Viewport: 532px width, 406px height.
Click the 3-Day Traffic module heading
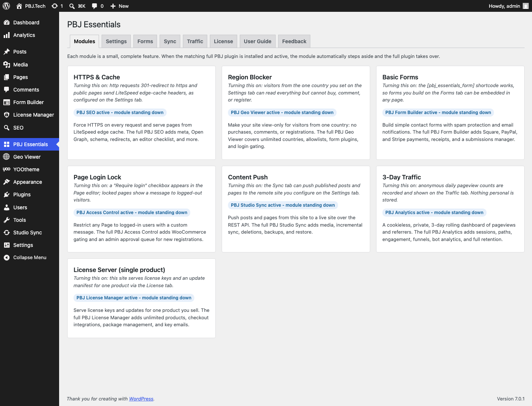click(402, 177)
